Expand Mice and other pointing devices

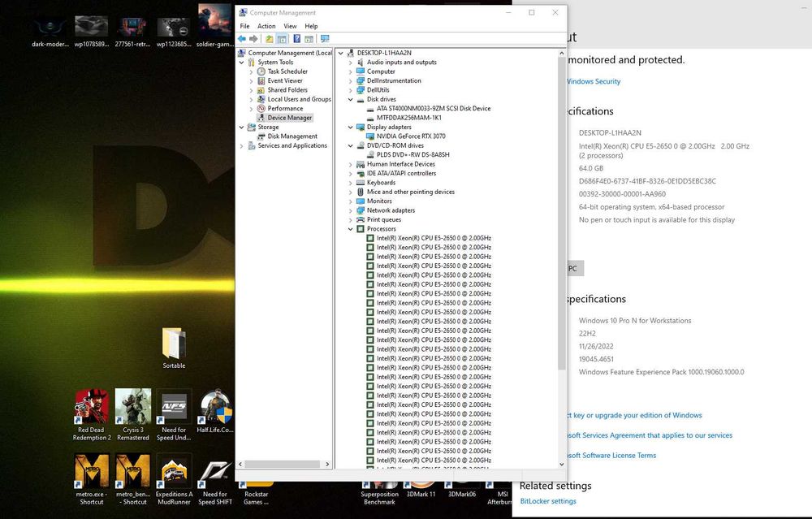point(351,192)
